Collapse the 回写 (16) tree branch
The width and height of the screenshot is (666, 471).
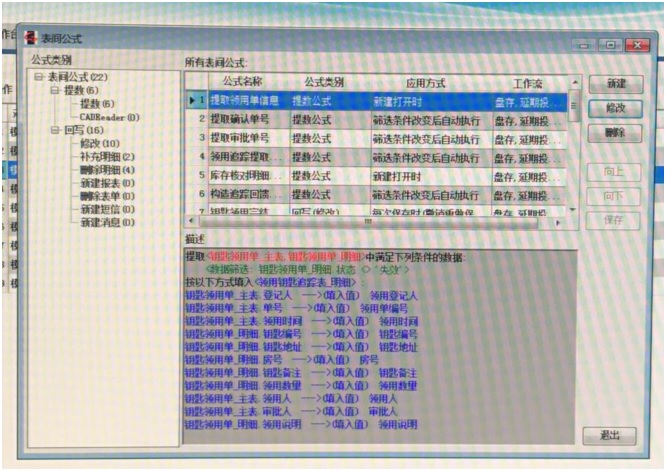tap(55, 130)
